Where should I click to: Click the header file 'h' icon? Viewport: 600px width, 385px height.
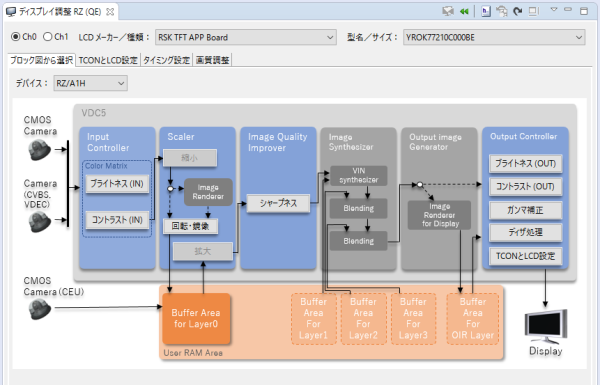486,11
